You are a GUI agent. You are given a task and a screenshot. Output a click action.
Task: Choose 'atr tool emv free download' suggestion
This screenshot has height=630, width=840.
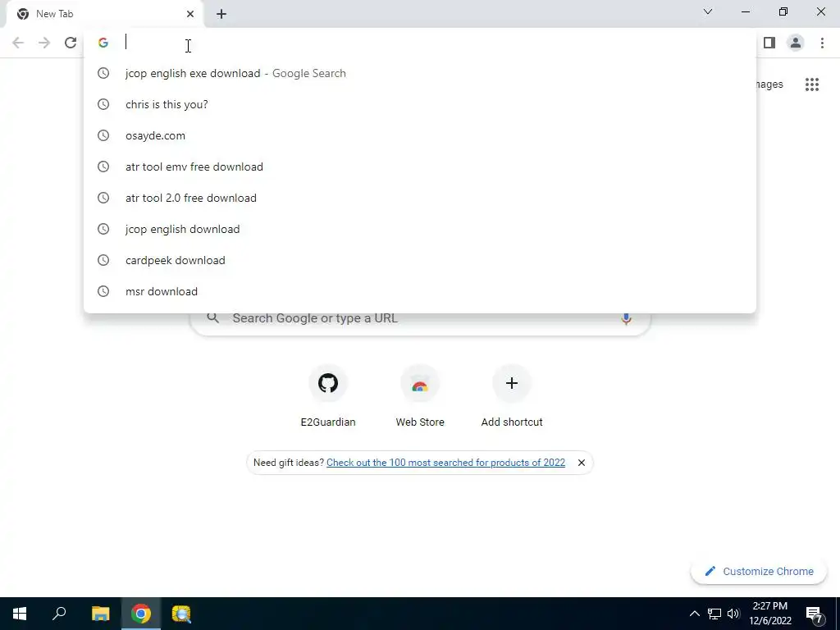[420, 167]
